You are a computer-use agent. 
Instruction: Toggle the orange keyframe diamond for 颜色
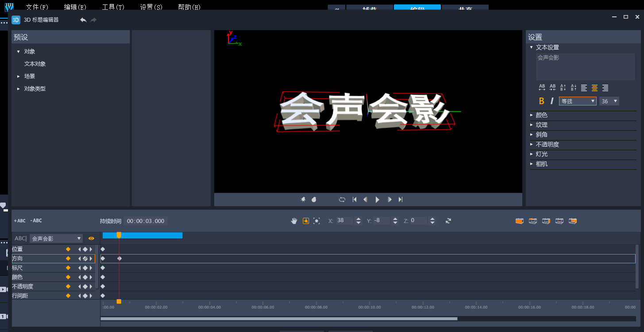click(x=68, y=277)
